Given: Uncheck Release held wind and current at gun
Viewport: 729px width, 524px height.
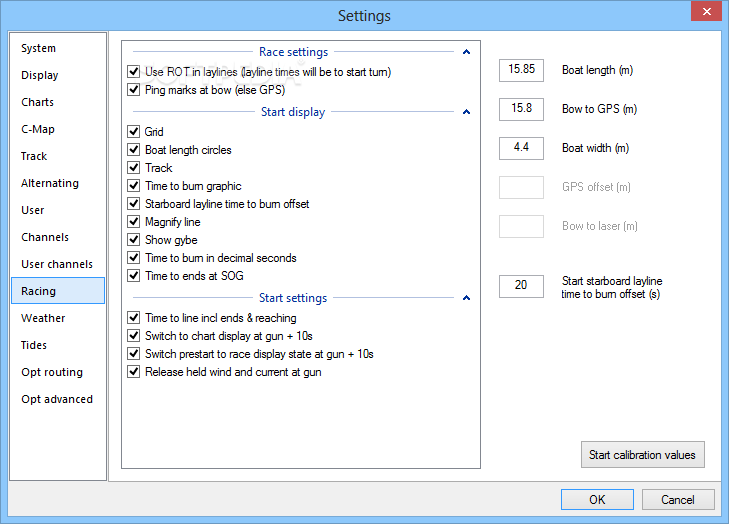Looking at the screenshot, I should (133, 371).
